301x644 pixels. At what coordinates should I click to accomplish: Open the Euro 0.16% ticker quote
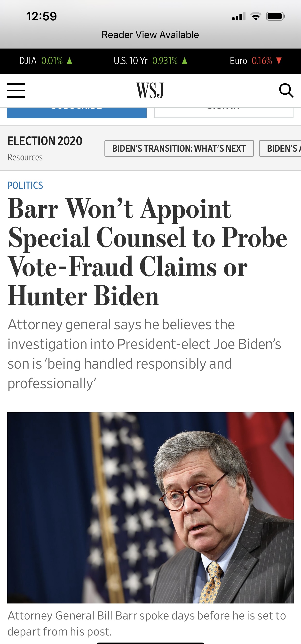coord(256,61)
